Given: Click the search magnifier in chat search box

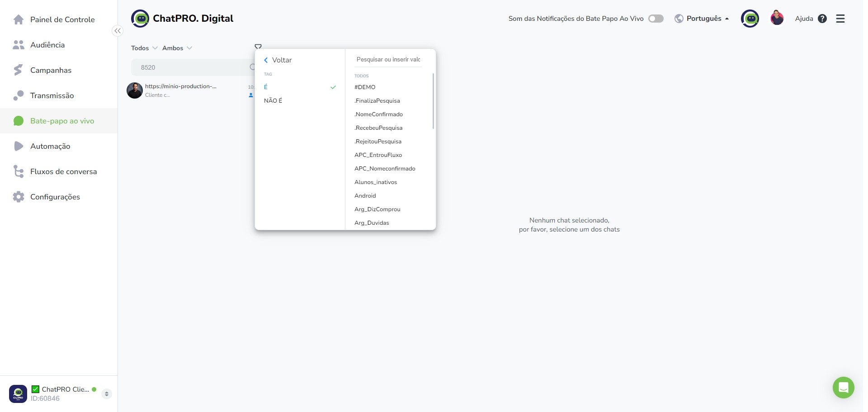Looking at the screenshot, I should click(x=252, y=67).
